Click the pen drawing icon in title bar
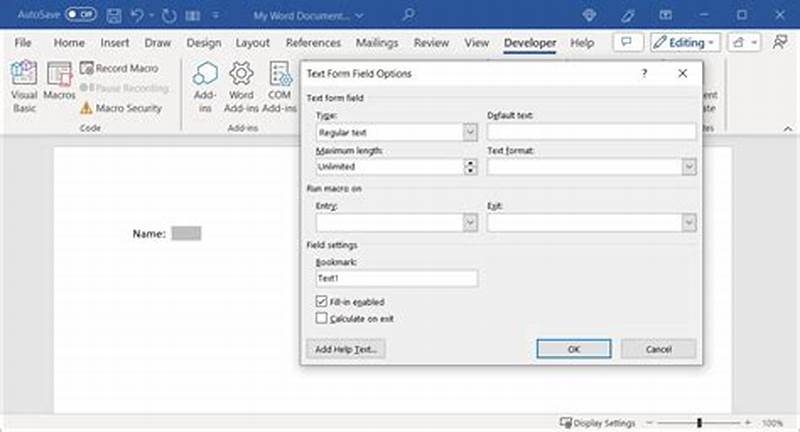Screen dimensions: 800x432 coord(628,15)
